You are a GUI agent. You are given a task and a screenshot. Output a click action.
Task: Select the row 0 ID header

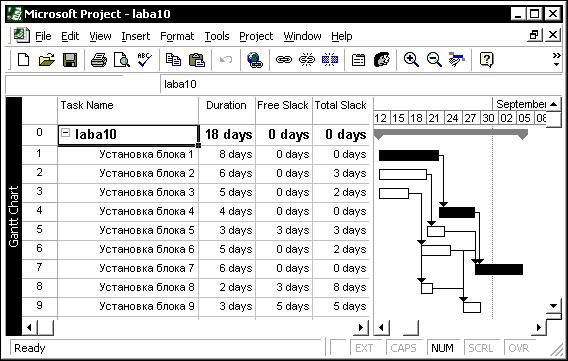click(39, 135)
